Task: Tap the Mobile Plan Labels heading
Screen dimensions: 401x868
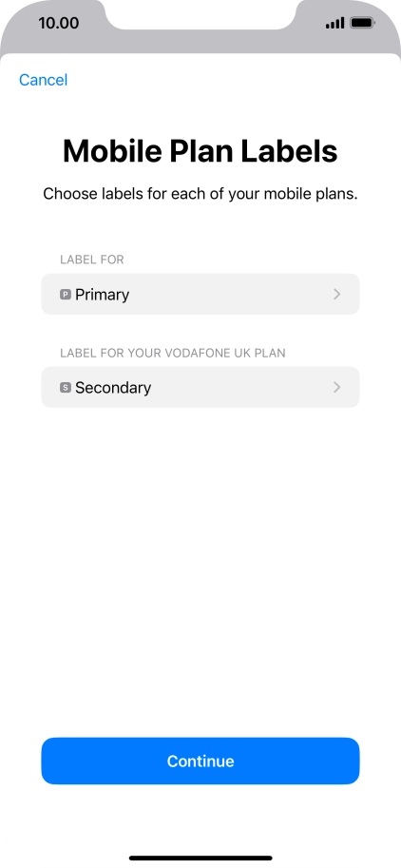Action: click(200, 150)
